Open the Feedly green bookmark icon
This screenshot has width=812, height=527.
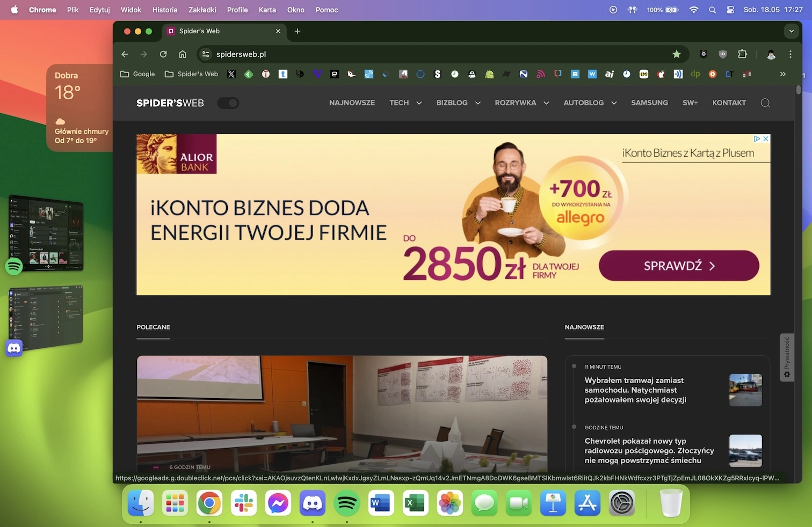(x=249, y=74)
